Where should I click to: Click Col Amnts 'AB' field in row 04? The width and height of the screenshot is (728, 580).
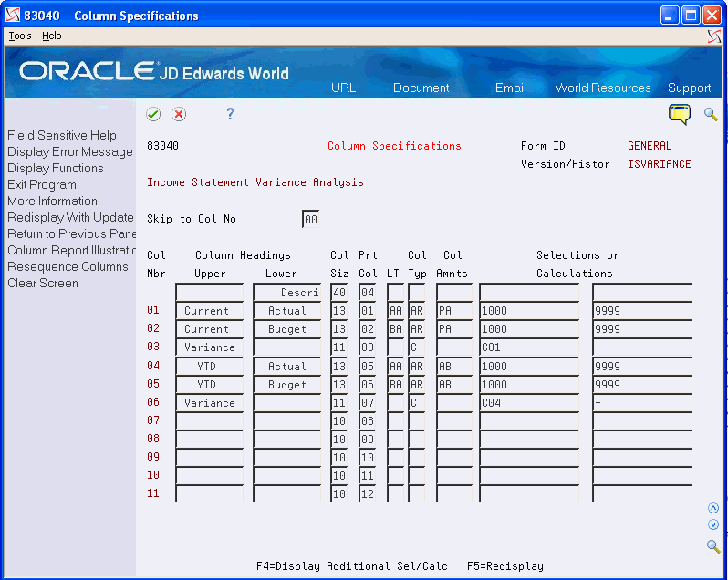[454, 366]
